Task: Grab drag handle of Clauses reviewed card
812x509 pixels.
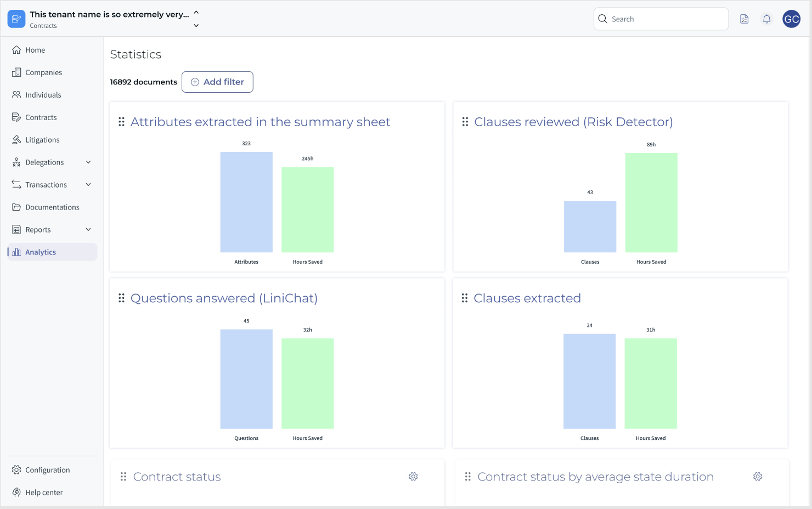Action: 465,122
